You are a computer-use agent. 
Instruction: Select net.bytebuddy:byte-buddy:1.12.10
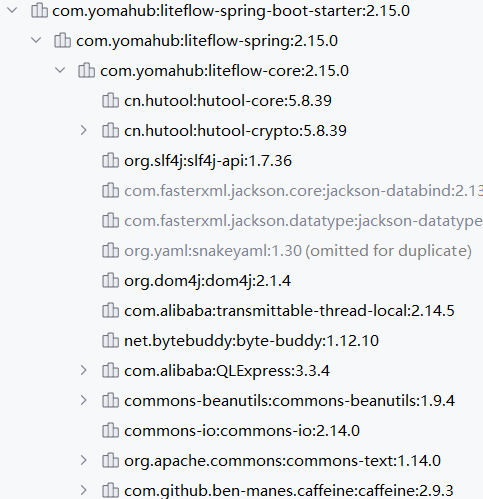click(x=251, y=341)
